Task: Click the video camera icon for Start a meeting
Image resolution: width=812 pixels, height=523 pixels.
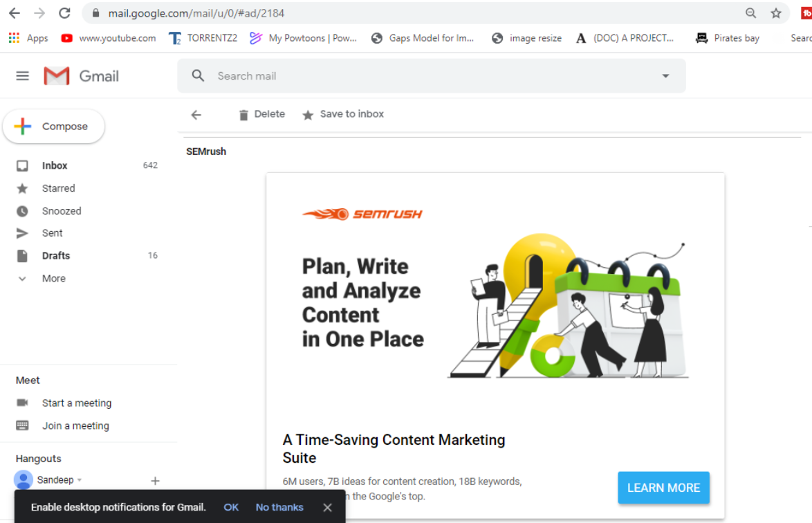Action: [x=22, y=403]
